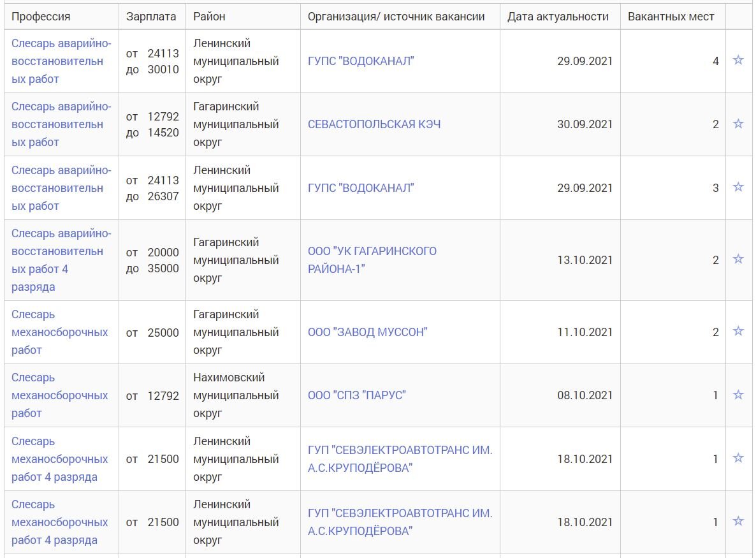This screenshot has width=756, height=558.
Task: Bookmark the УК ГАГАРИНСКОГО РАЙОНА-1 vacancy star
Action: (x=738, y=259)
